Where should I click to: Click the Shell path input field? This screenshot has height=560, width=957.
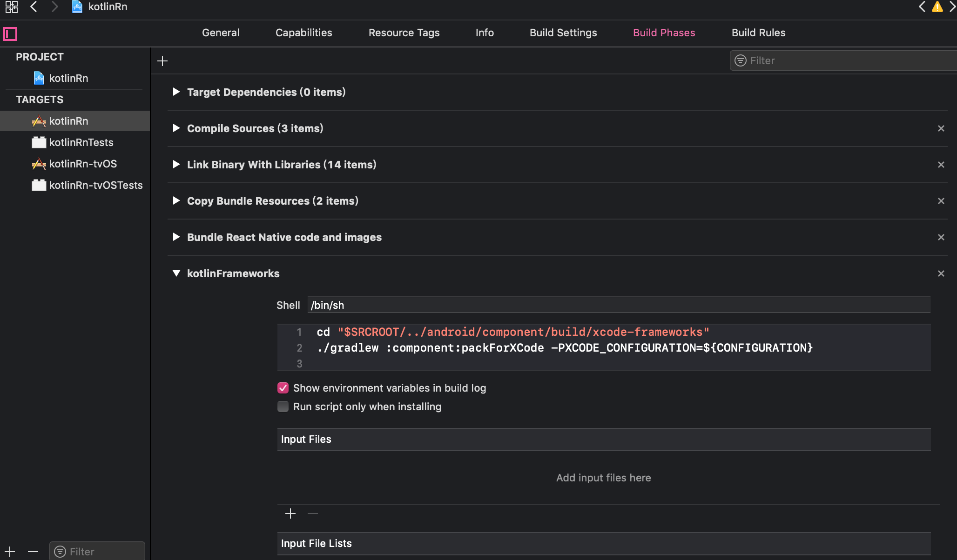[618, 305]
